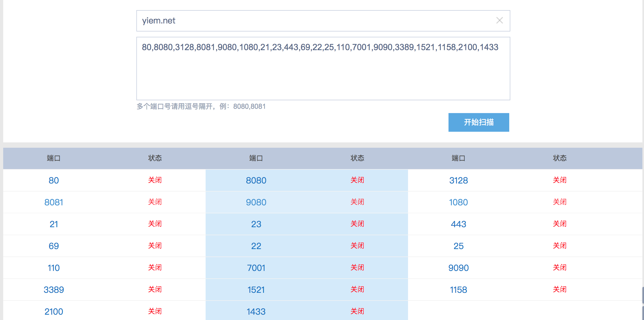The image size is (644, 320).
Task: Select port 21 cell
Action: pyautogui.click(x=54, y=224)
